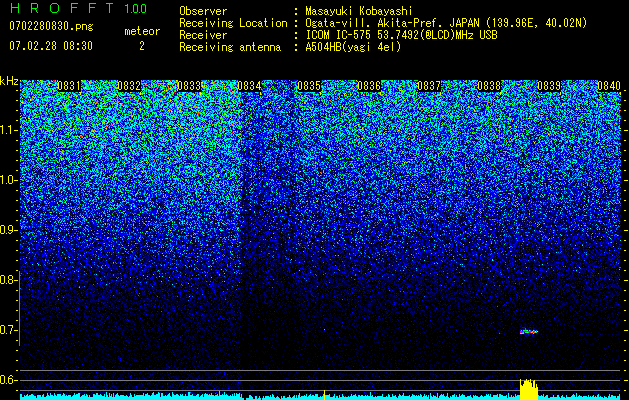The width and height of the screenshot is (629, 400).
Task: Click the yellow signal burst at the bottom
Action: tap(528, 388)
